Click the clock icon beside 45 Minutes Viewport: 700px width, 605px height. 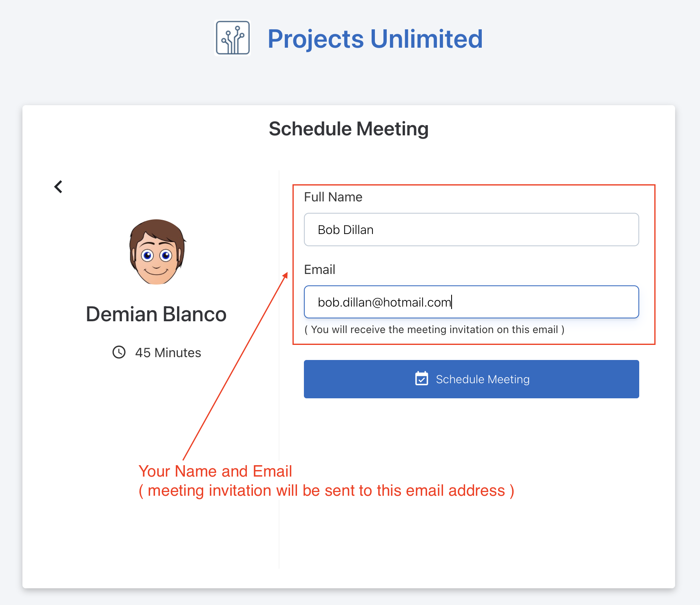[x=119, y=352]
